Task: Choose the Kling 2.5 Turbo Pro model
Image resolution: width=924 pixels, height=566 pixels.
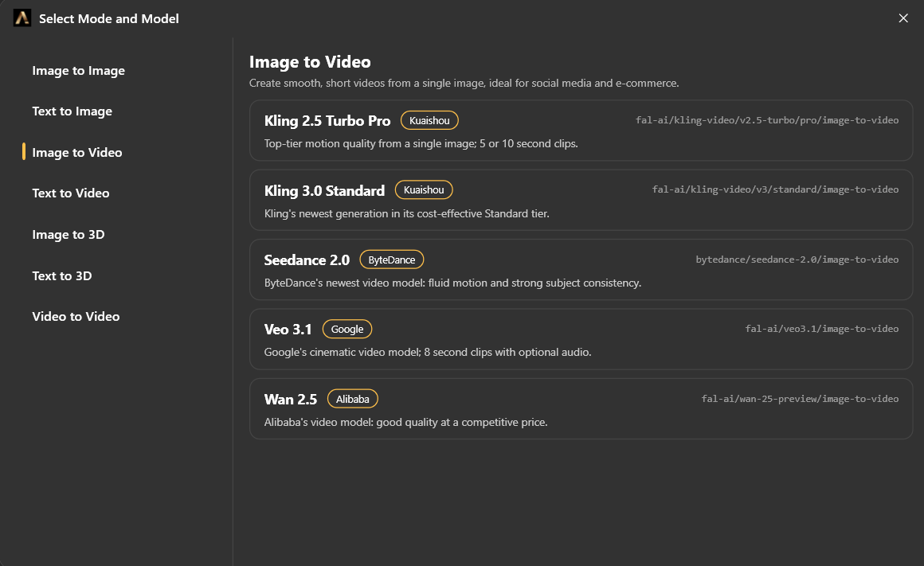Action: click(x=581, y=131)
